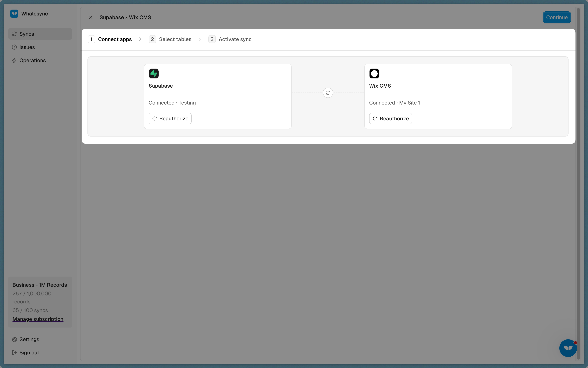Click chevron after Select tables step
Viewport: 588px width, 368px height.
200,39
